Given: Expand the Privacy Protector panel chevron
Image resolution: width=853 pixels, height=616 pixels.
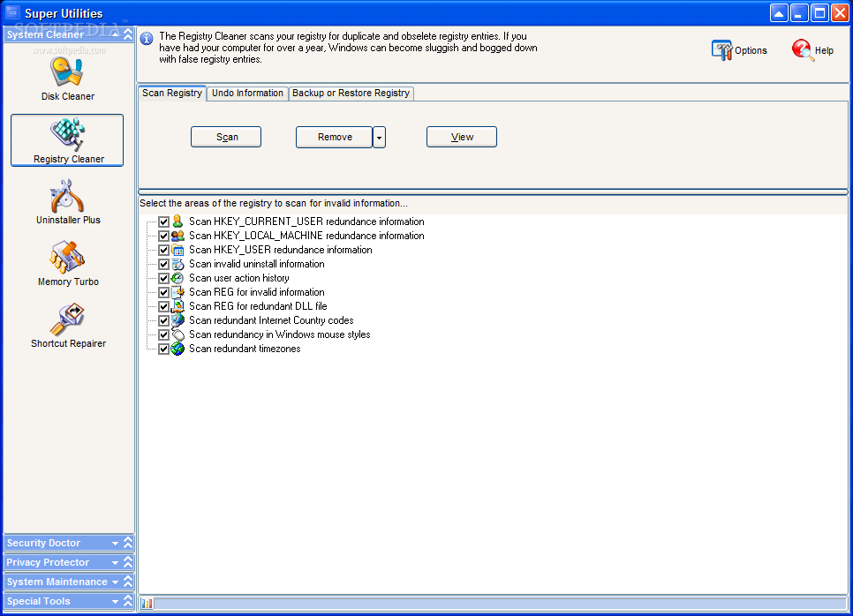Looking at the screenshot, I should tap(128, 562).
